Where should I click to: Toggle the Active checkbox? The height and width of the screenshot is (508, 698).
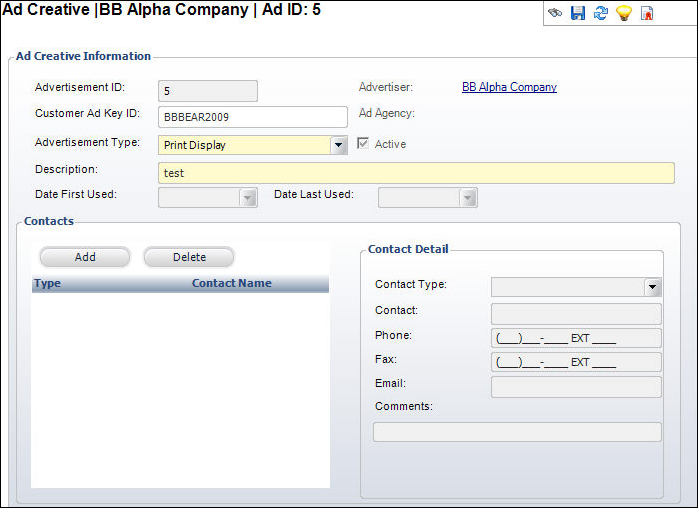tap(363, 143)
